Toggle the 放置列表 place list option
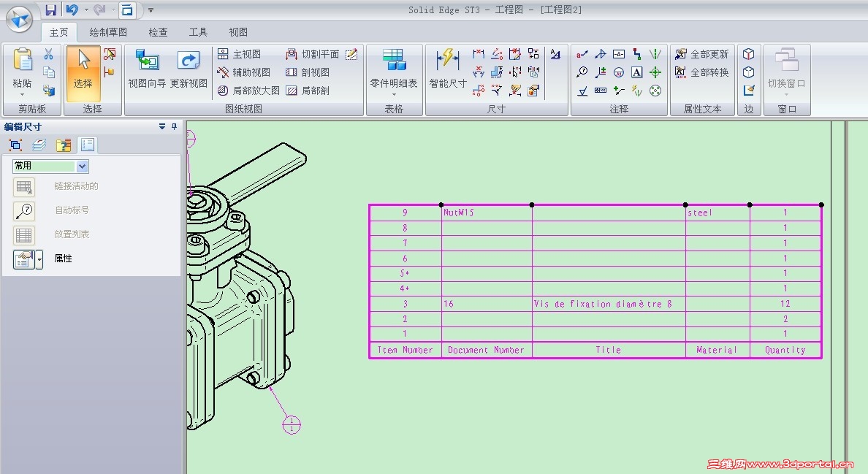 (x=24, y=235)
